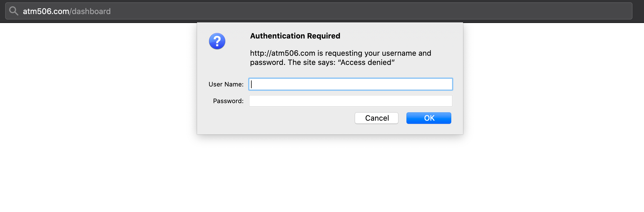The width and height of the screenshot is (644, 212).
Task: Click the blue question mark icon
Action: click(217, 41)
